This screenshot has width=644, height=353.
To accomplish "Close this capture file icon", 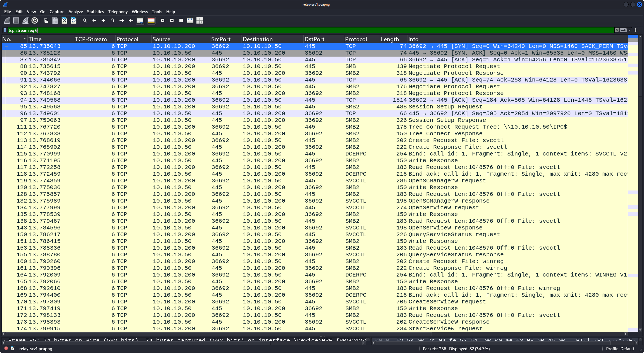I will [x=64, y=20].
